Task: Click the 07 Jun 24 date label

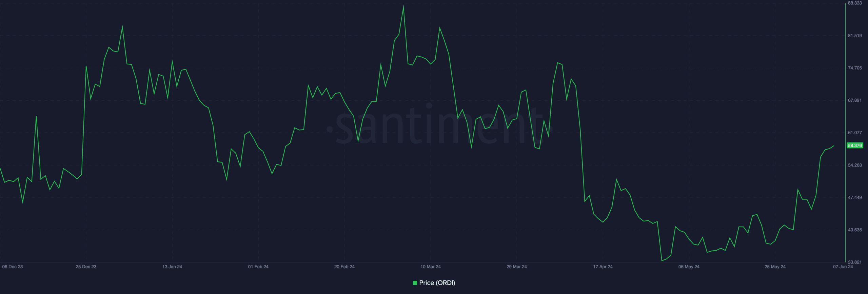Action: (843, 267)
